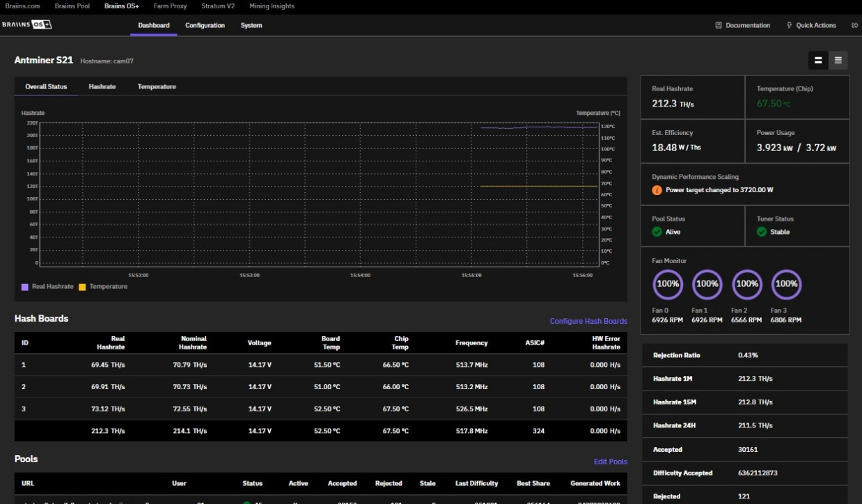
Task: Click the yellow temperature line on chart
Action: point(538,186)
